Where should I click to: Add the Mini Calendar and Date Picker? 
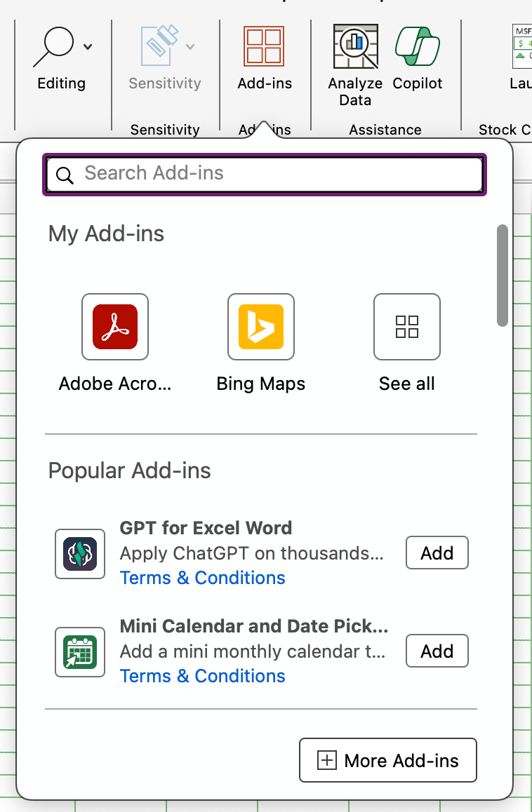[x=437, y=651]
